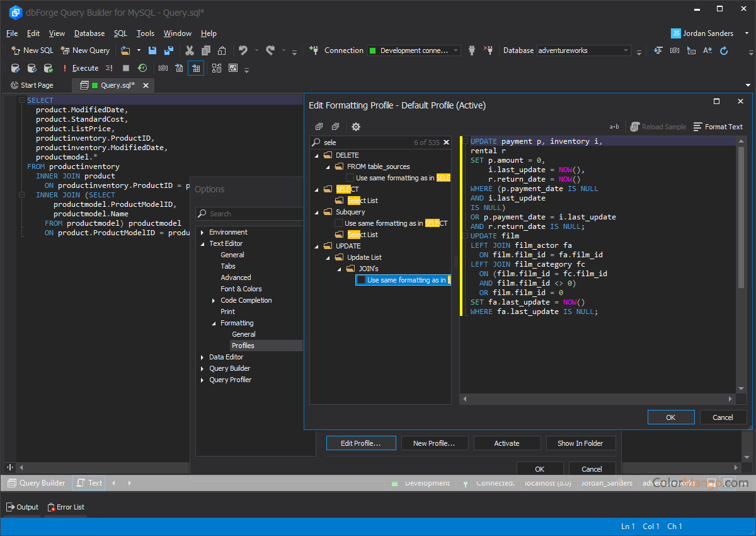This screenshot has height=536, width=756.
Task: Open the Error List panel tab
Action: coord(65,507)
